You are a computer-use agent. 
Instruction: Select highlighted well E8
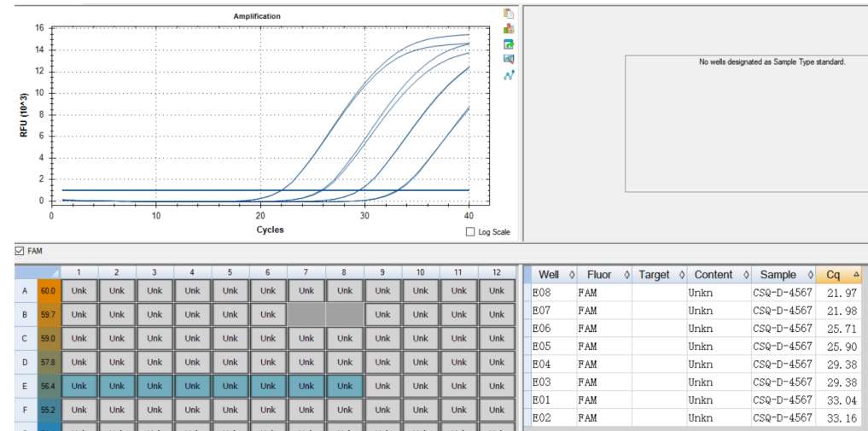point(344,386)
